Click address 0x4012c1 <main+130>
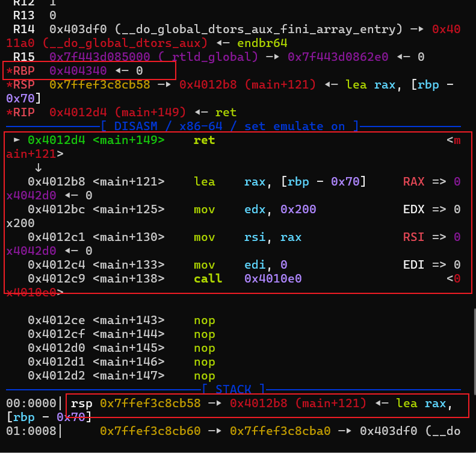The image size is (476, 453). pos(96,237)
